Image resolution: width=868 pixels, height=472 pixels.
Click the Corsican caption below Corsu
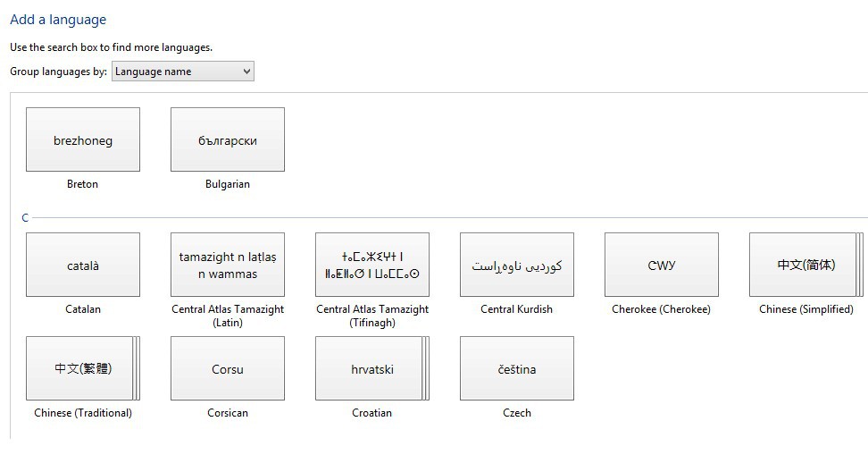click(x=228, y=413)
